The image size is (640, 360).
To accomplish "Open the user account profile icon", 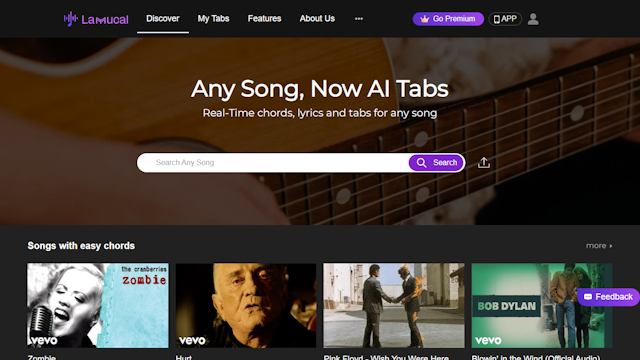I will pyautogui.click(x=533, y=19).
